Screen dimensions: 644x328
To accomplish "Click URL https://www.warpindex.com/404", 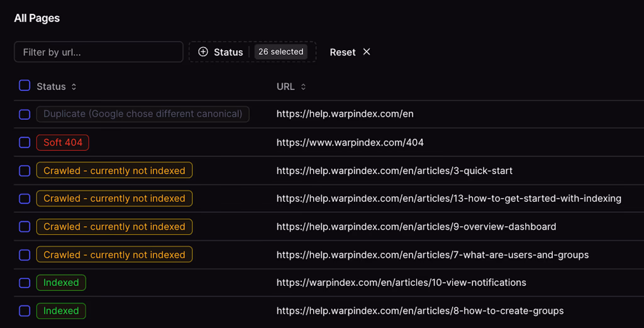I will 350,143.
